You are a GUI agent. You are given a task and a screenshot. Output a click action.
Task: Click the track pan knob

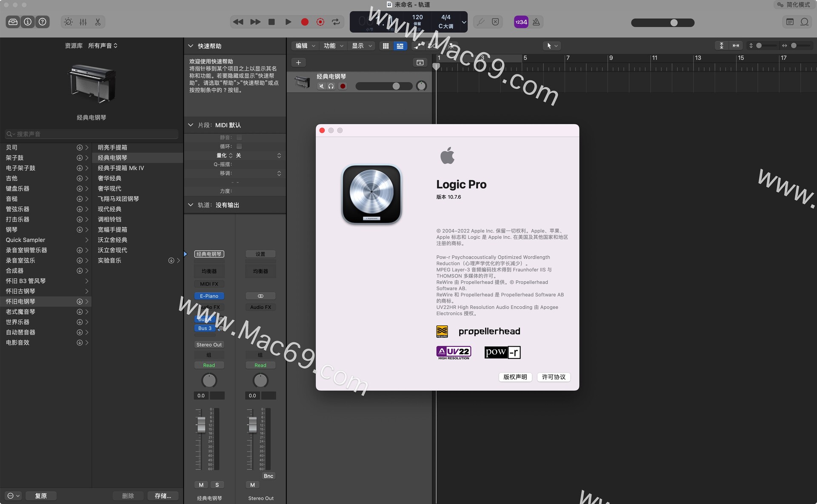click(x=421, y=86)
